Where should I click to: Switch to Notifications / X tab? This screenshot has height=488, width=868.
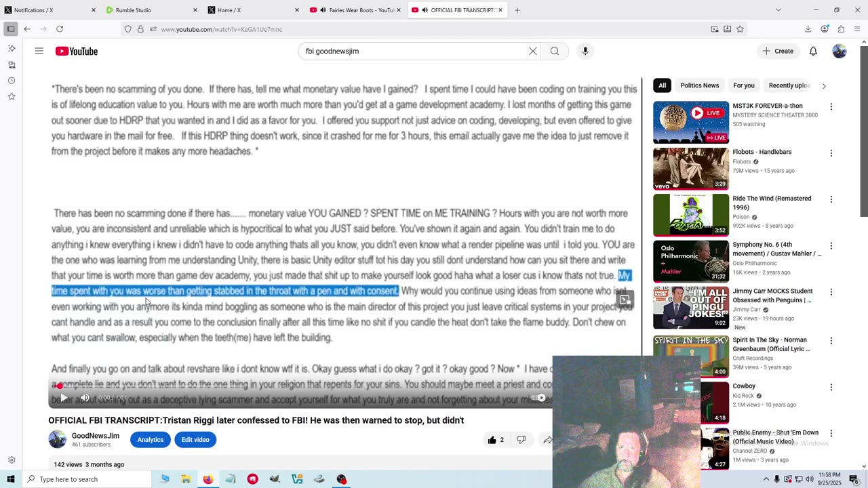pos(44,10)
